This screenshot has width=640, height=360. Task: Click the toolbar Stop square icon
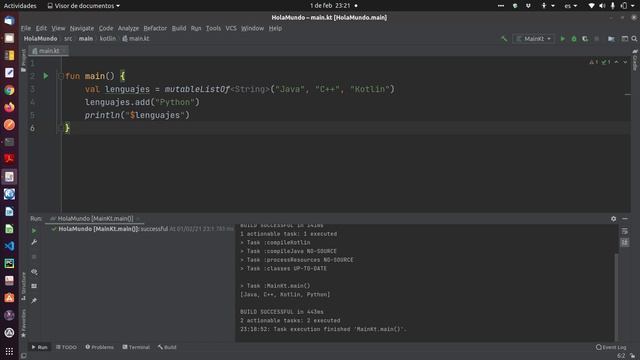click(x=596, y=39)
